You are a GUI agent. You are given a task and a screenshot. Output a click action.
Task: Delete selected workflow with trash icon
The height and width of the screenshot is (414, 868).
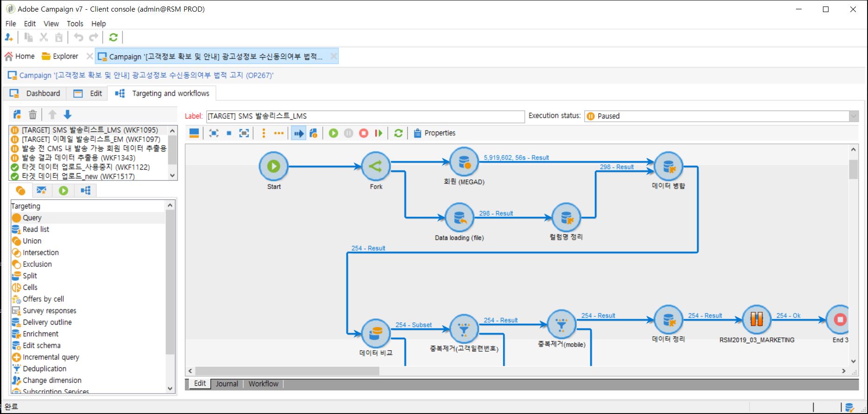[x=33, y=114]
